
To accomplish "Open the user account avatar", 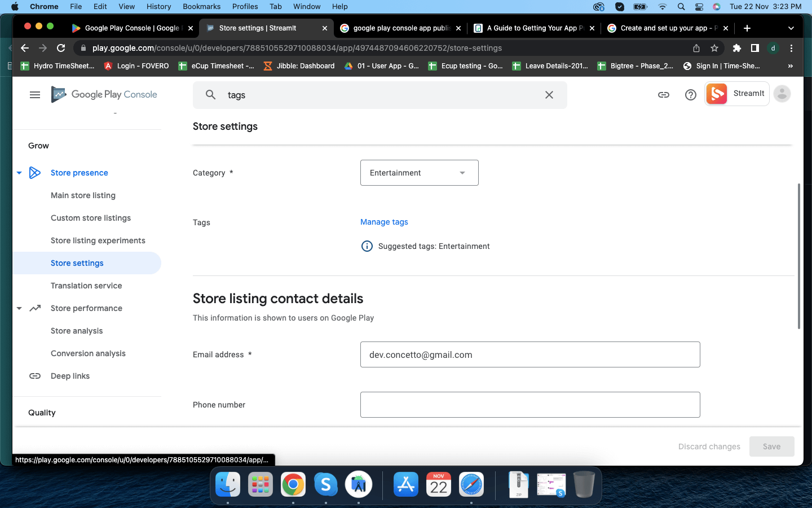I will [782, 94].
